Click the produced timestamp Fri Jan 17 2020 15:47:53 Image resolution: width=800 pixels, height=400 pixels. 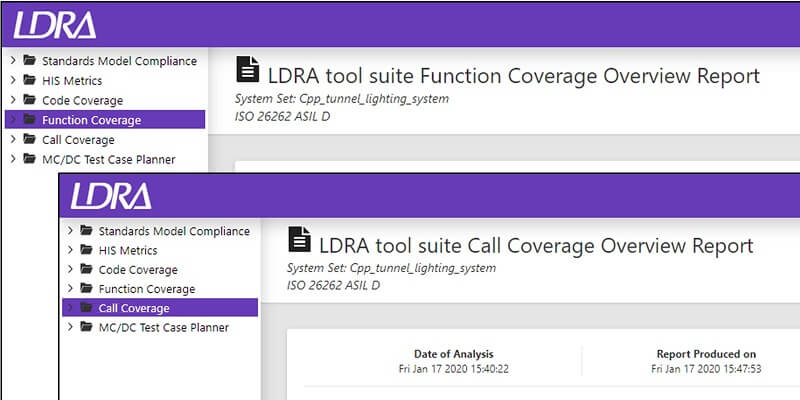(706, 369)
